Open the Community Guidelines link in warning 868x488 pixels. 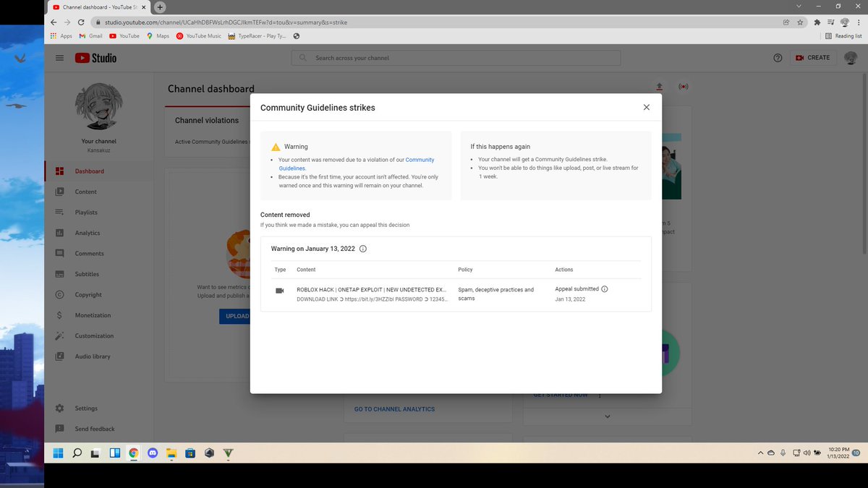(357, 164)
